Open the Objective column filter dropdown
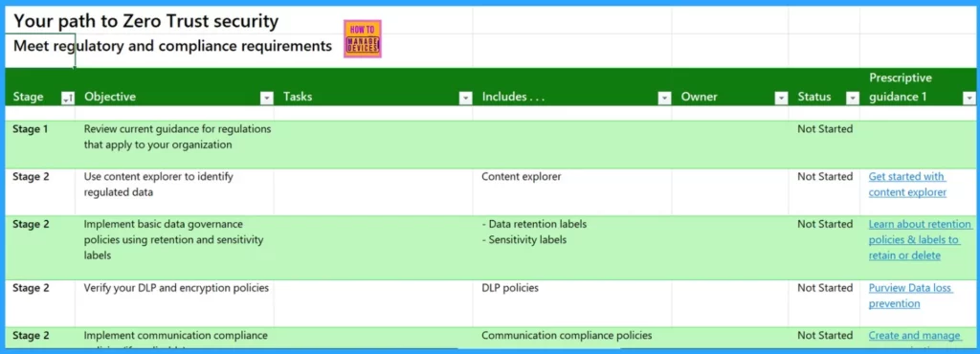Screen dimensions: 980x354 click(x=267, y=98)
